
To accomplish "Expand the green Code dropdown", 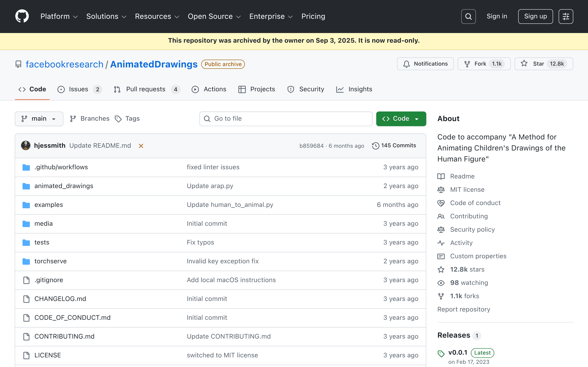I will pyautogui.click(x=401, y=119).
